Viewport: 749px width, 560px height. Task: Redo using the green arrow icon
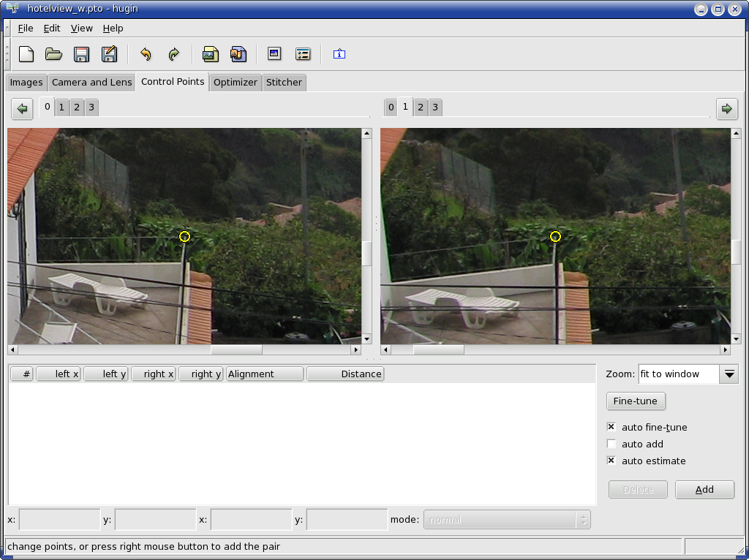click(174, 54)
